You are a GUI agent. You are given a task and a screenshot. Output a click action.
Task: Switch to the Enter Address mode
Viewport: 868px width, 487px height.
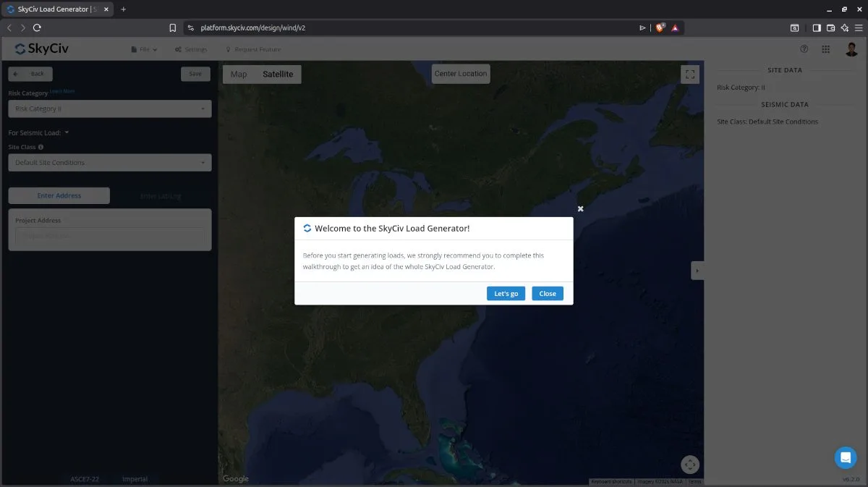point(59,195)
